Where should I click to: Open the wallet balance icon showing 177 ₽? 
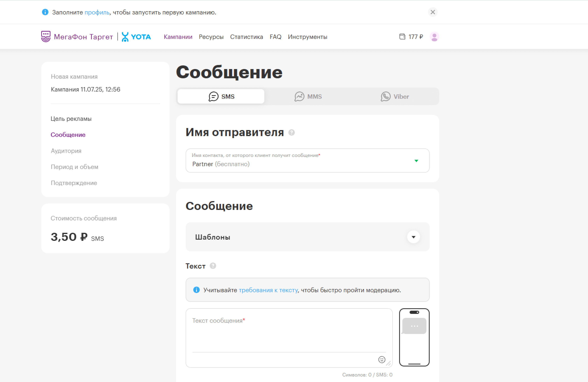pos(402,36)
